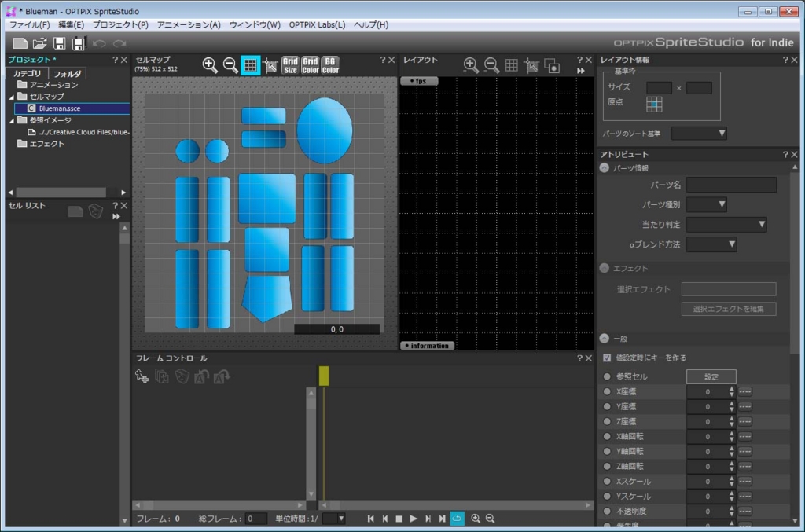This screenshot has width=805, height=532.
Task: Toggle the cell map grid display
Action: tap(250, 65)
